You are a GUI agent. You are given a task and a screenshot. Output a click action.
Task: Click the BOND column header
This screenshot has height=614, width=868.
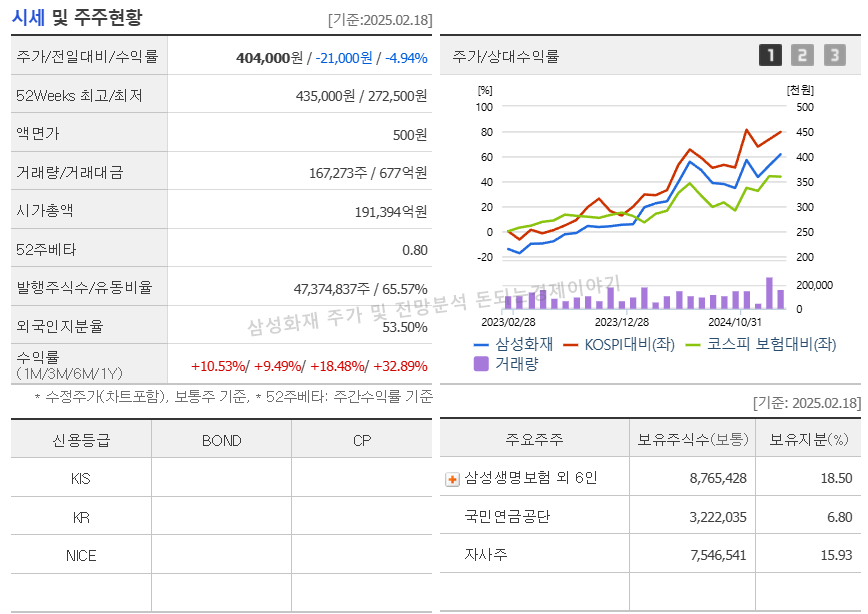click(x=221, y=440)
